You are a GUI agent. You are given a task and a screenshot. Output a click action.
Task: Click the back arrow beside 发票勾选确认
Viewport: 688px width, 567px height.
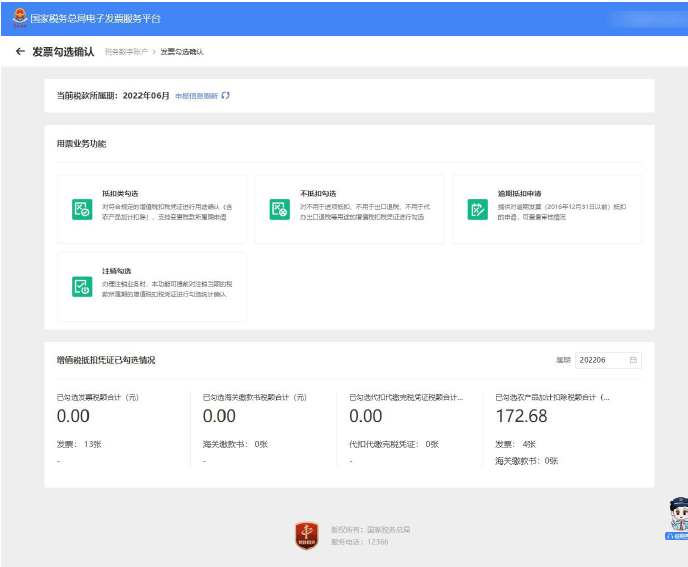(x=20, y=51)
